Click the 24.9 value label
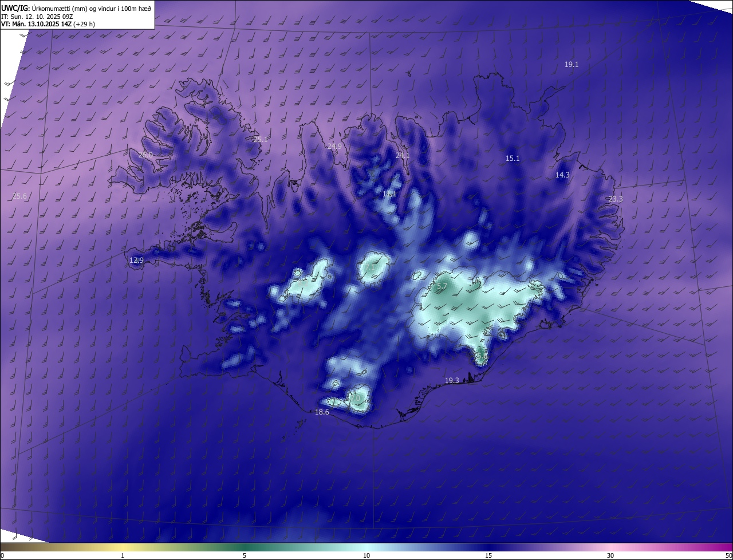 (334, 147)
